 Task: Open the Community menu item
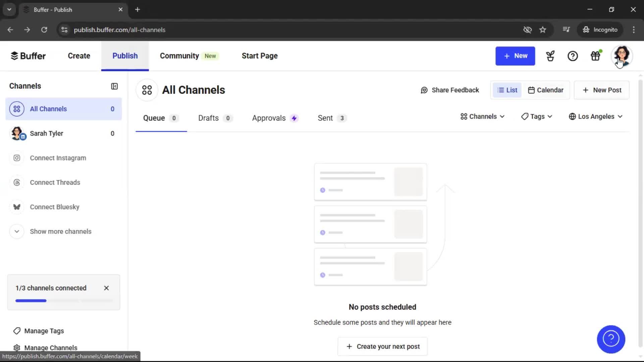[x=179, y=56]
